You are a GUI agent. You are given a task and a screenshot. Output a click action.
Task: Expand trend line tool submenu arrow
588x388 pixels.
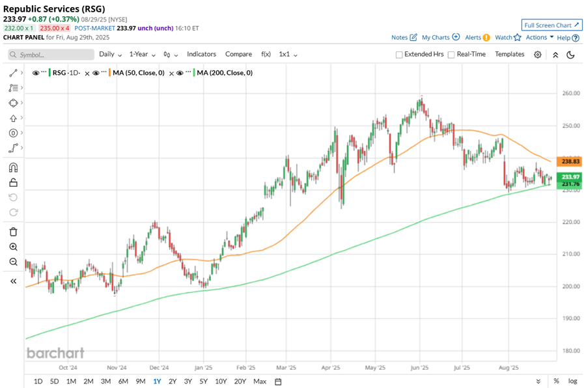[x=21, y=73]
